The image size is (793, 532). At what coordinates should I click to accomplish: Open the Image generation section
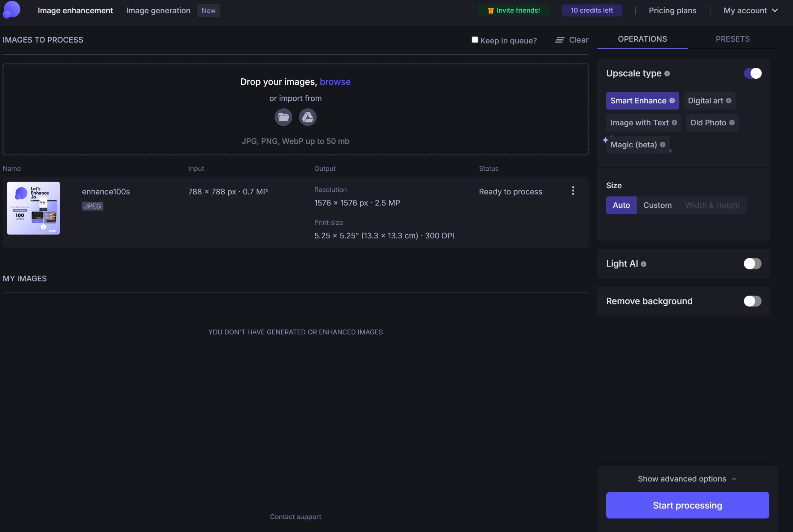pos(158,11)
